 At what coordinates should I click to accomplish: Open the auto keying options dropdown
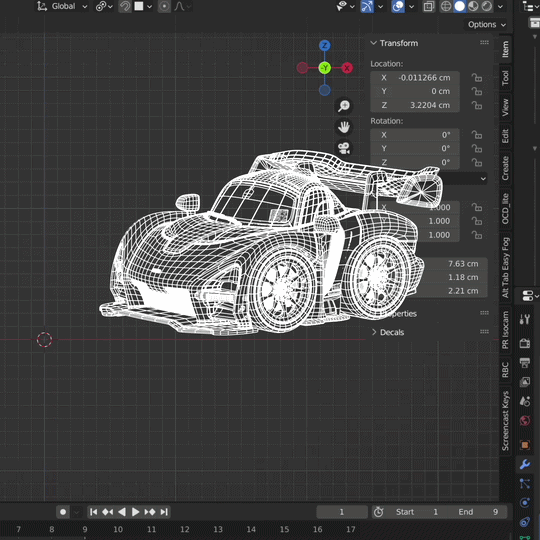coord(76,512)
